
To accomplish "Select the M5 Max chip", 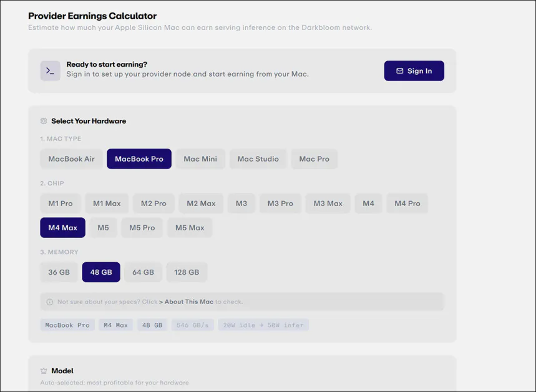I will click(190, 227).
